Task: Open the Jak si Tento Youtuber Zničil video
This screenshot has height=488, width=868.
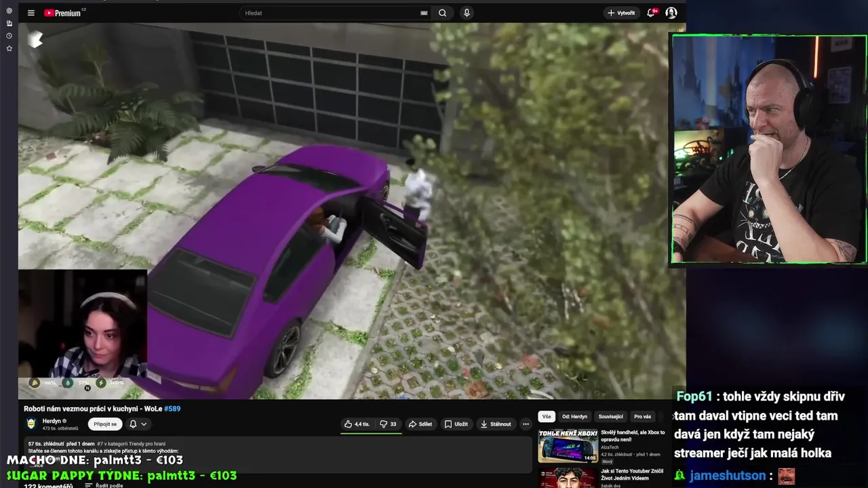Action: (632, 474)
